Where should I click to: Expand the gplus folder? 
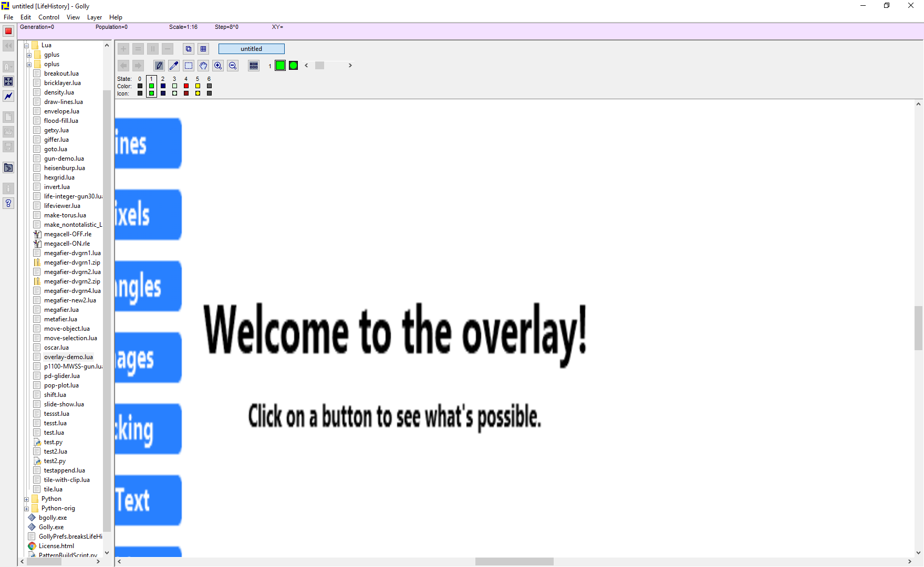[x=29, y=55]
